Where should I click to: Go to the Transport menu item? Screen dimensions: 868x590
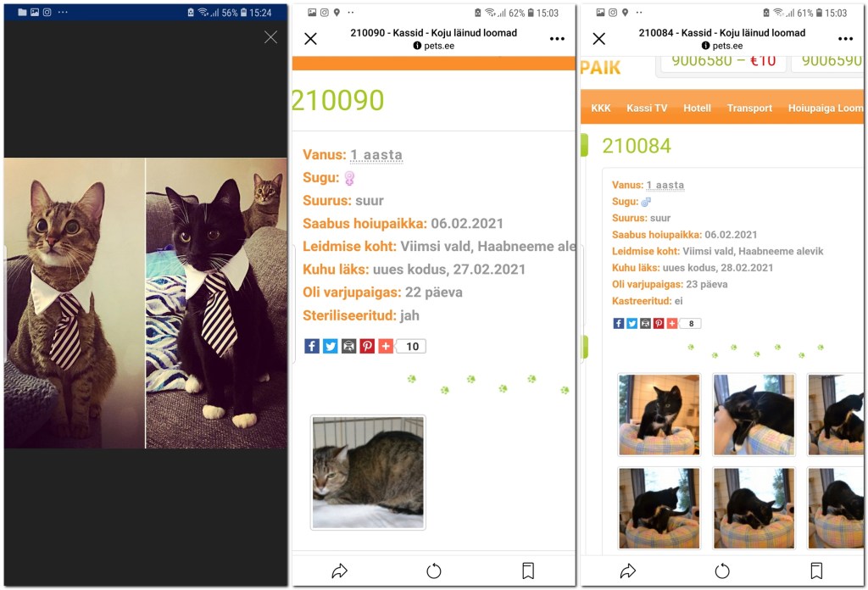749,108
